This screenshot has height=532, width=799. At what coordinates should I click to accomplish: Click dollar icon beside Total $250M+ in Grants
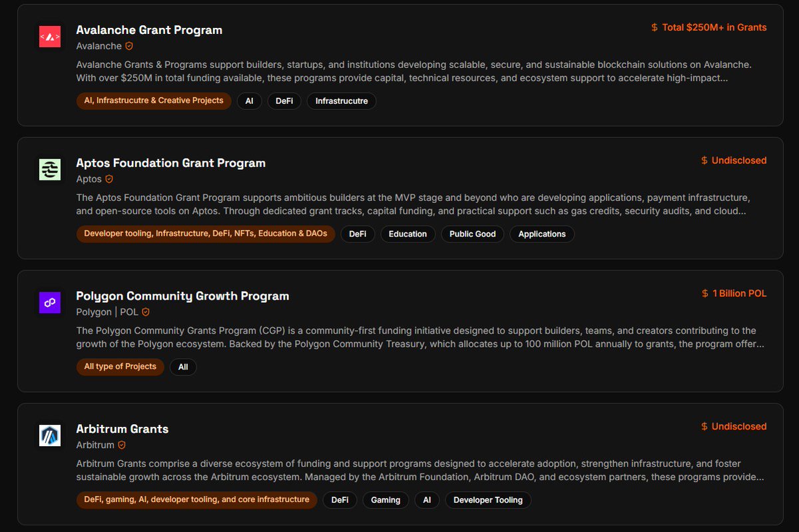pos(655,27)
